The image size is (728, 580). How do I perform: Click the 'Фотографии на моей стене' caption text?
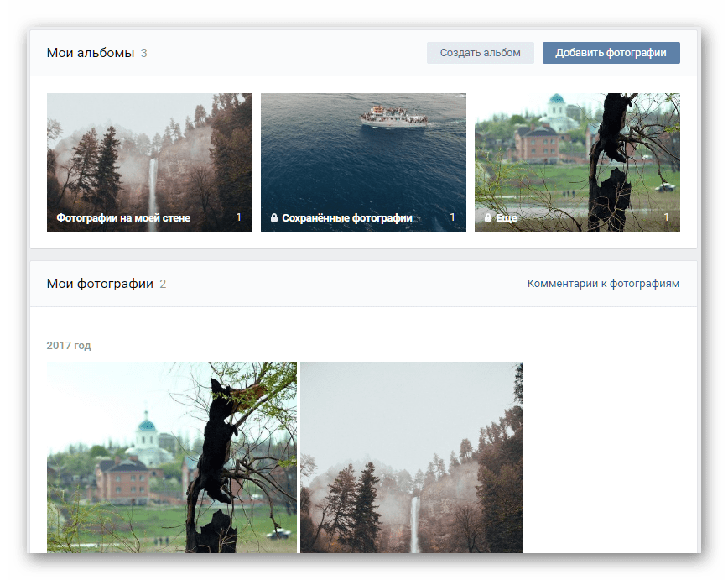point(123,218)
